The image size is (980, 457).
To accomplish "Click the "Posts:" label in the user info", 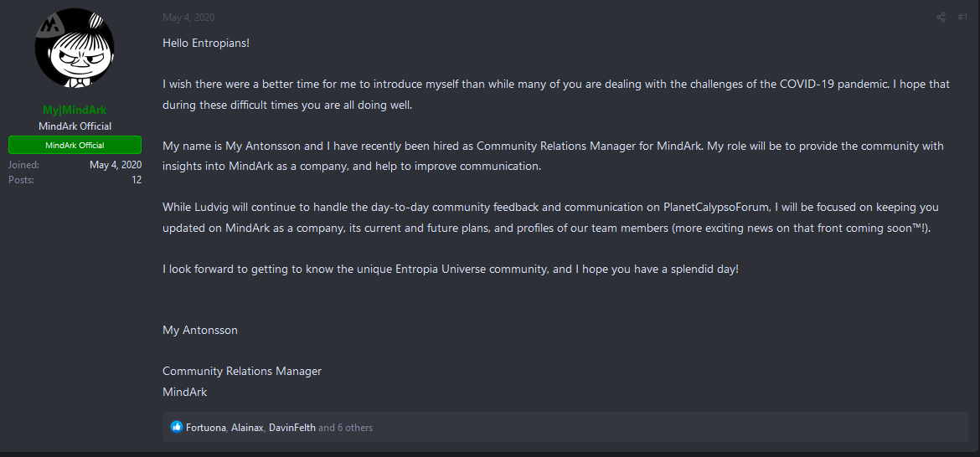I will click(x=22, y=180).
